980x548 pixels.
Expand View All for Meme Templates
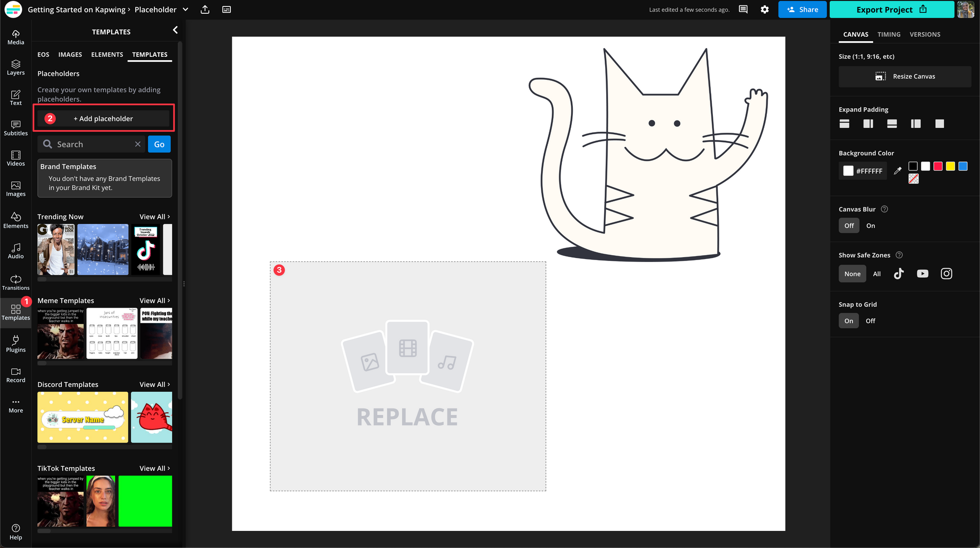click(154, 301)
